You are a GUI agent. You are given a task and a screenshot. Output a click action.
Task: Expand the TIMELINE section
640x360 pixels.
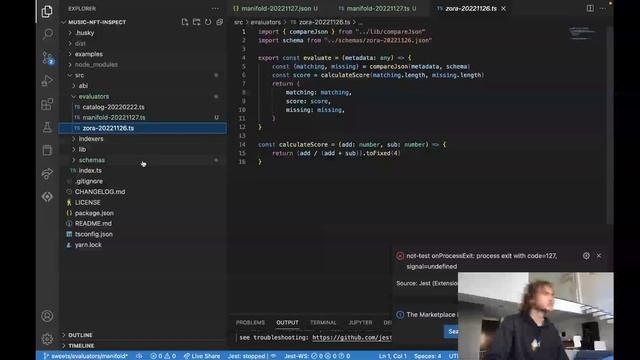[x=81, y=346]
